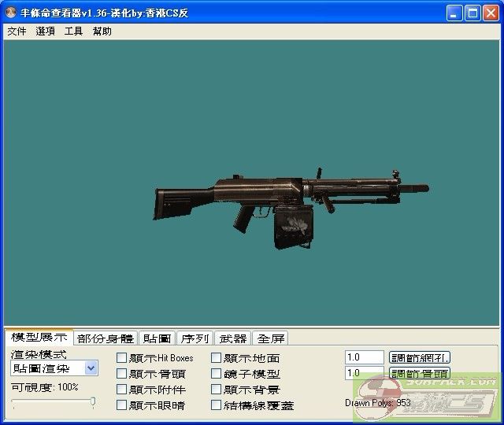Toggle the 結構線覆蓋 checkbox

coord(217,405)
